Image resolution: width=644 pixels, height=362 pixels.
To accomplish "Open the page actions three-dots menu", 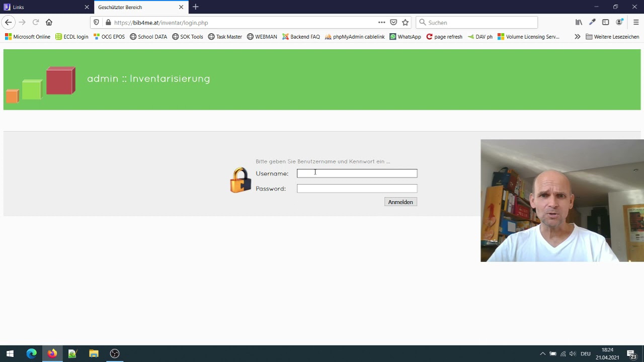I will point(381,22).
